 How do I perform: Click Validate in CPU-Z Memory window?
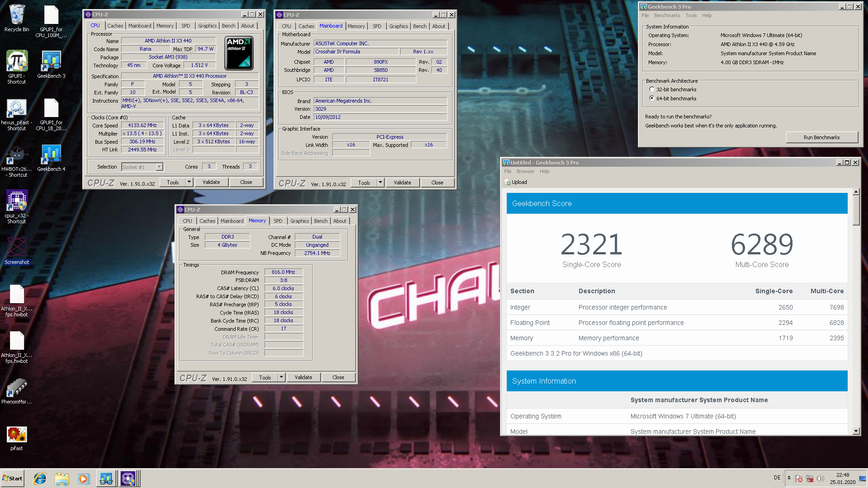pos(303,377)
